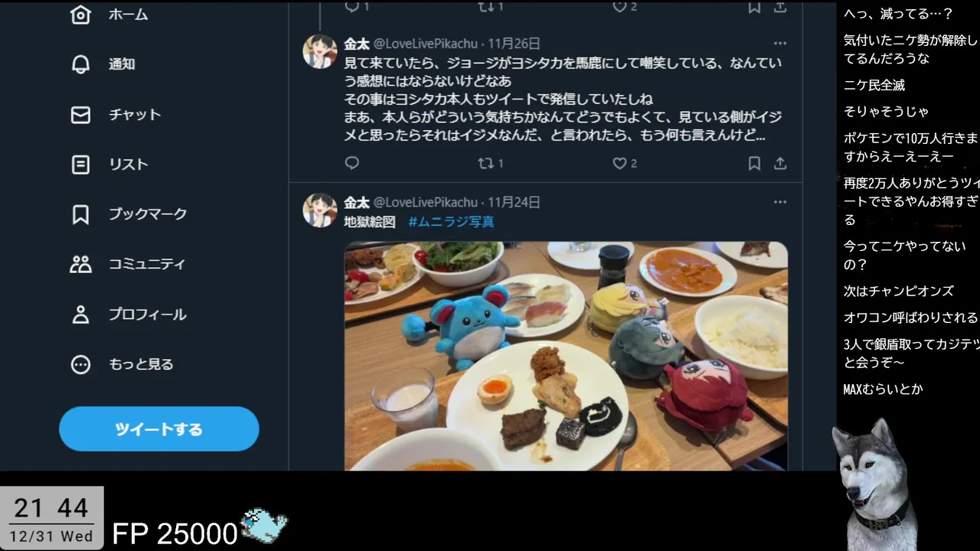Select the リスト list icon
Viewport: 980px width, 551px height.
click(x=80, y=165)
